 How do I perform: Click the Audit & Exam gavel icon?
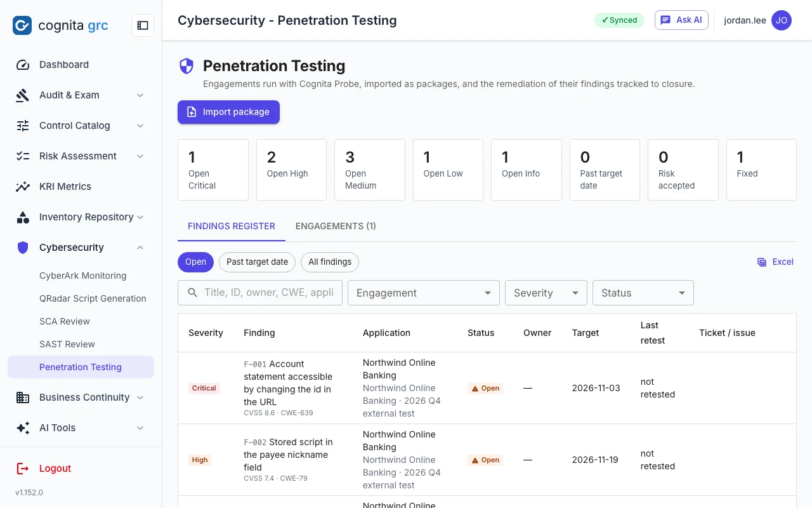click(23, 95)
